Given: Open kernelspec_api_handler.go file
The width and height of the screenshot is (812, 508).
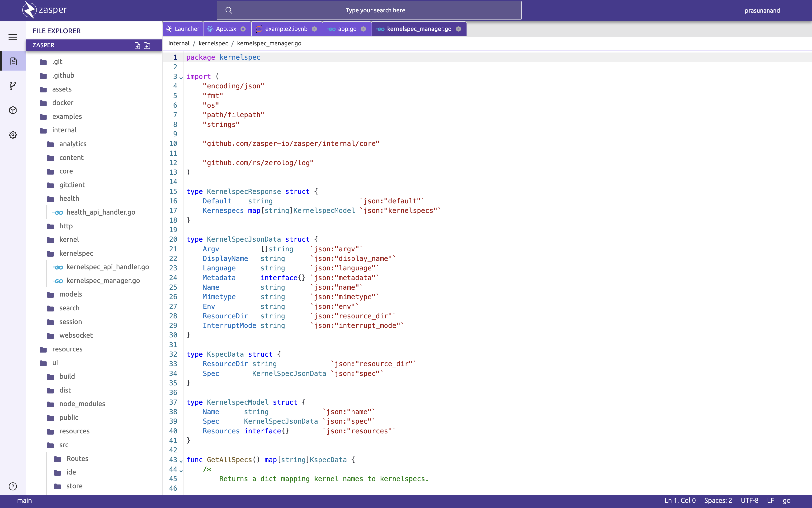Looking at the screenshot, I should point(107,267).
